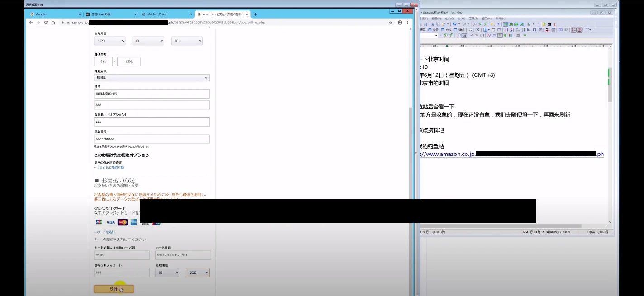Click the sort Z to A icon
Screen dimensions: 644x296
tap(512, 30)
